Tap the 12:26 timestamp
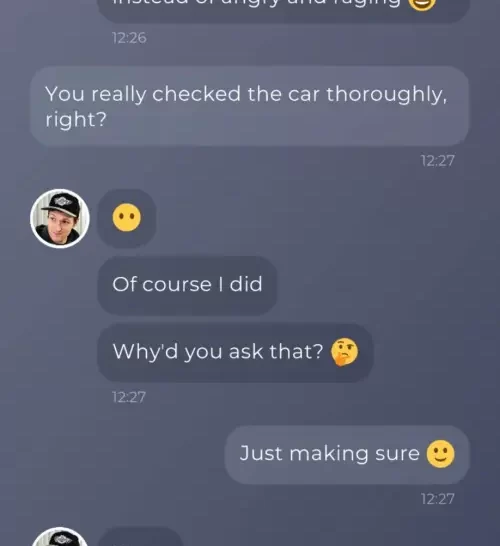 pos(129,38)
